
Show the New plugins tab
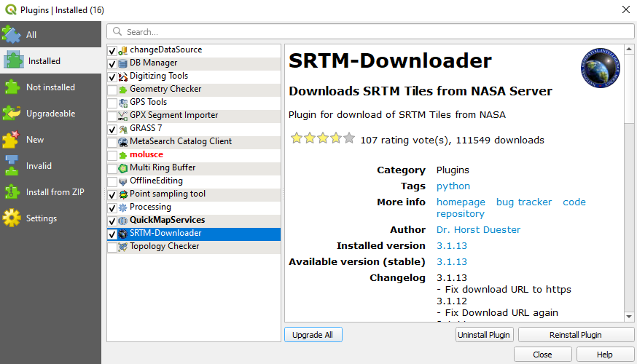pyautogui.click(x=50, y=140)
